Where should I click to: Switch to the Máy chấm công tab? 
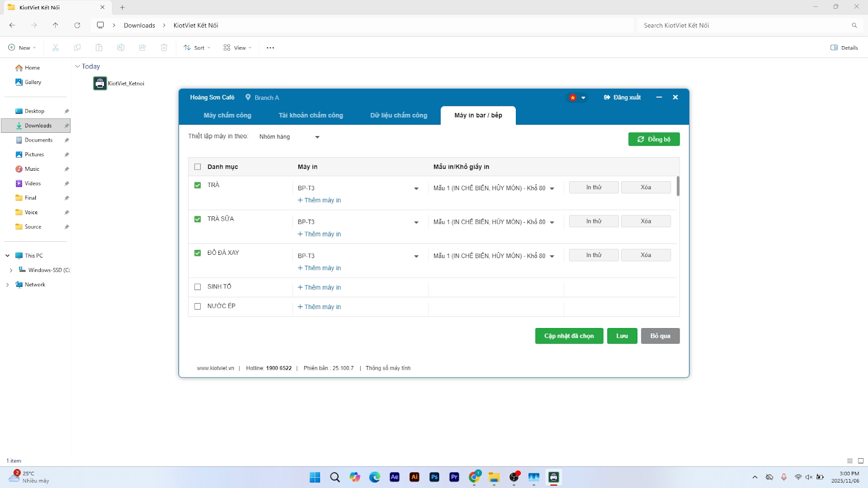click(x=227, y=115)
